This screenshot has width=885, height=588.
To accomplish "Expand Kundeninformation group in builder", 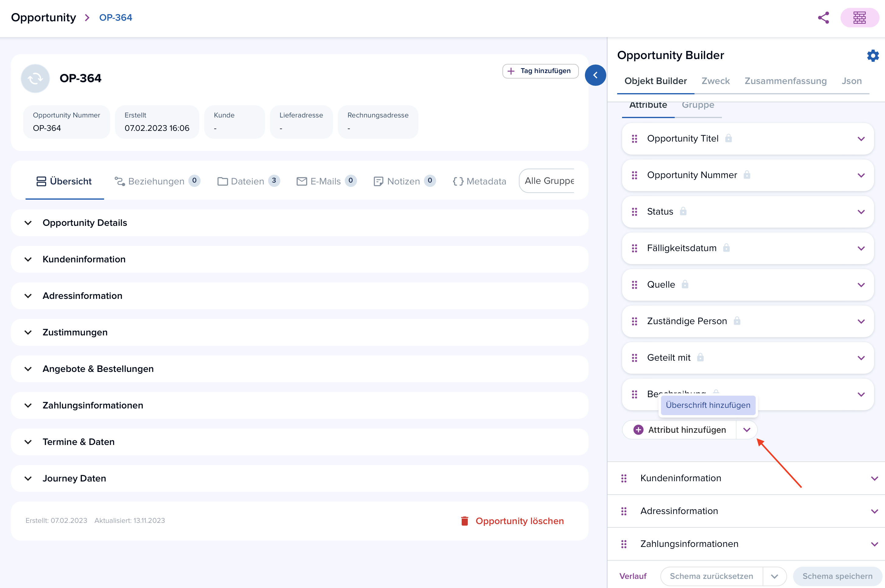I will 874,479.
